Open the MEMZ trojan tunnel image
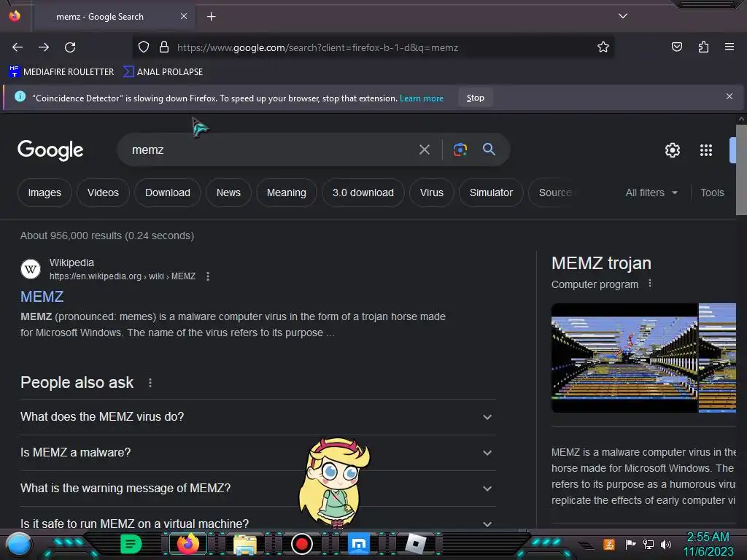747x560 pixels. [x=624, y=357]
